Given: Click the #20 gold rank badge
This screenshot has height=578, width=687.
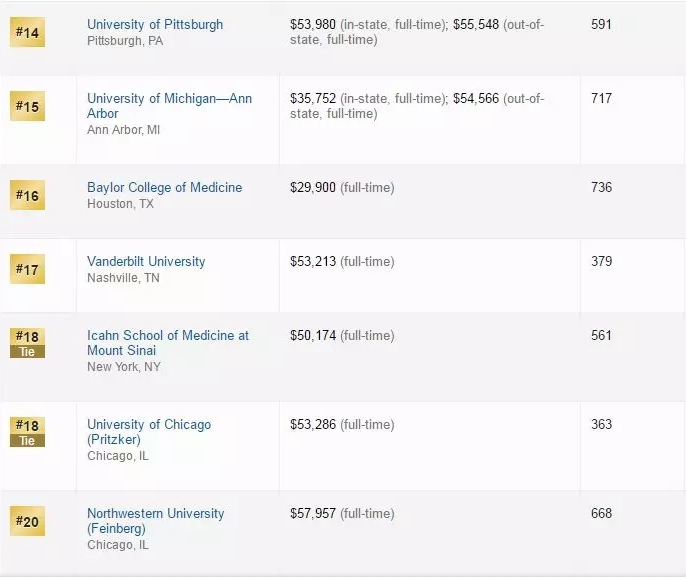Looking at the screenshot, I should tap(27, 521).
